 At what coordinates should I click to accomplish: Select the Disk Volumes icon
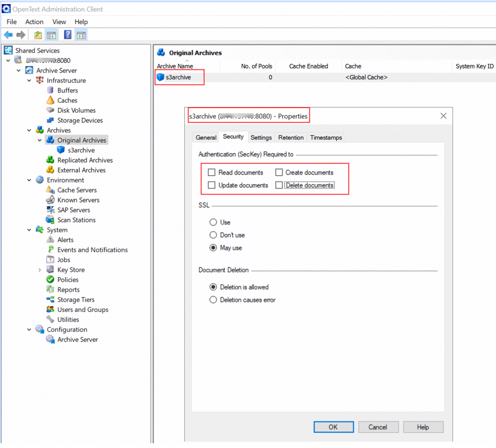50,110
